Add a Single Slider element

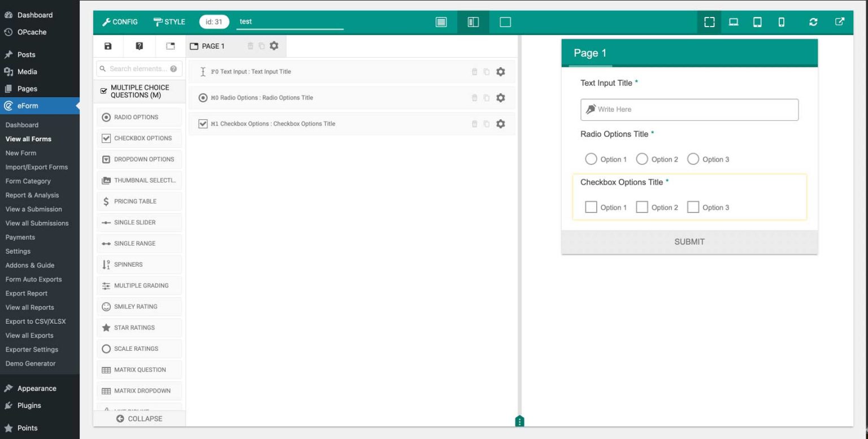139,223
